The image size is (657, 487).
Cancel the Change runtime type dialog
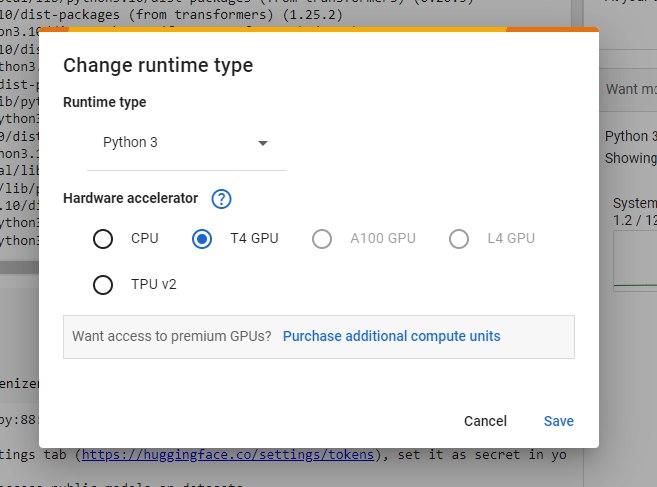pyautogui.click(x=485, y=421)
